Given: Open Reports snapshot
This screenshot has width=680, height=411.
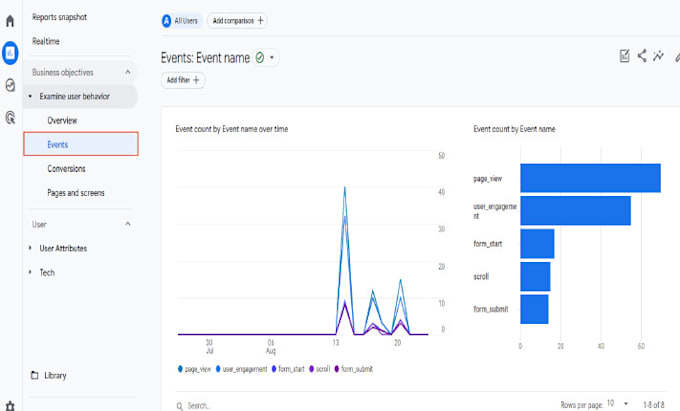Looking at the screenshot, I should coord(59,17).
